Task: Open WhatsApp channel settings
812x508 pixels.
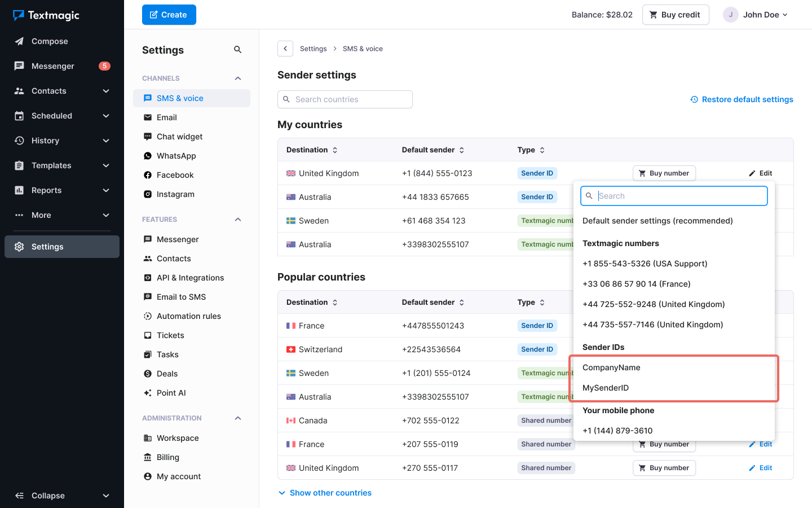Action: [x=176, y=156]
